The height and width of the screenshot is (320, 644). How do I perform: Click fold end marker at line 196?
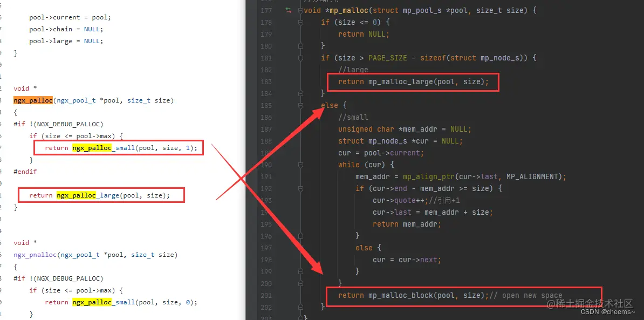pos(300,236)
